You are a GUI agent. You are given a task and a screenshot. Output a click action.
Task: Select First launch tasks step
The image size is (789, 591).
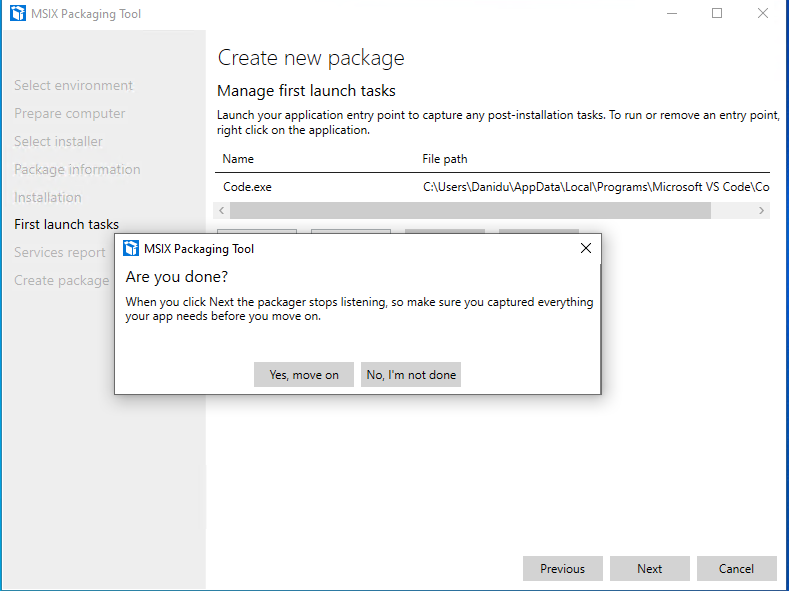pos(66,224)
